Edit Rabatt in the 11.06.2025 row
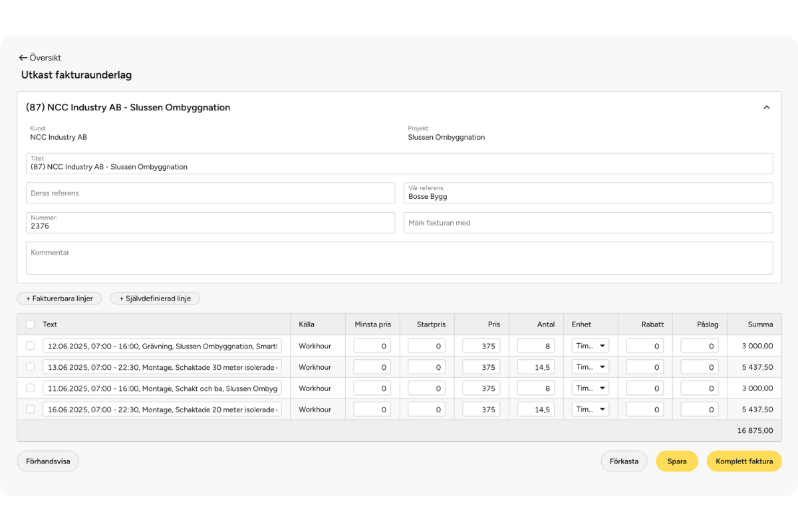 click(x=645, y=388)
